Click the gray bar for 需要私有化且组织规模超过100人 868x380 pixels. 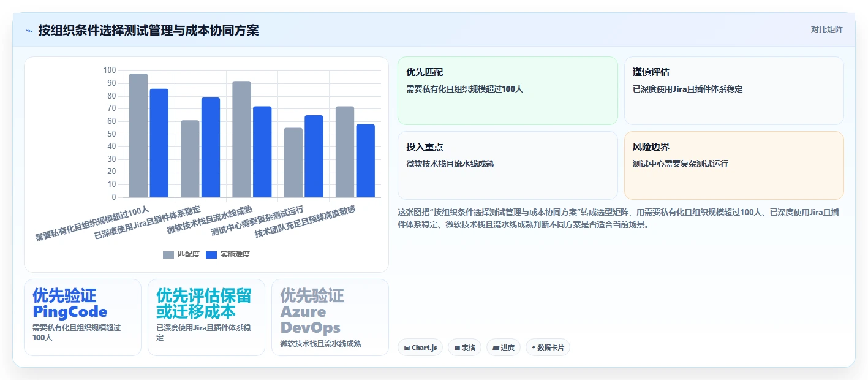point(138,135)
